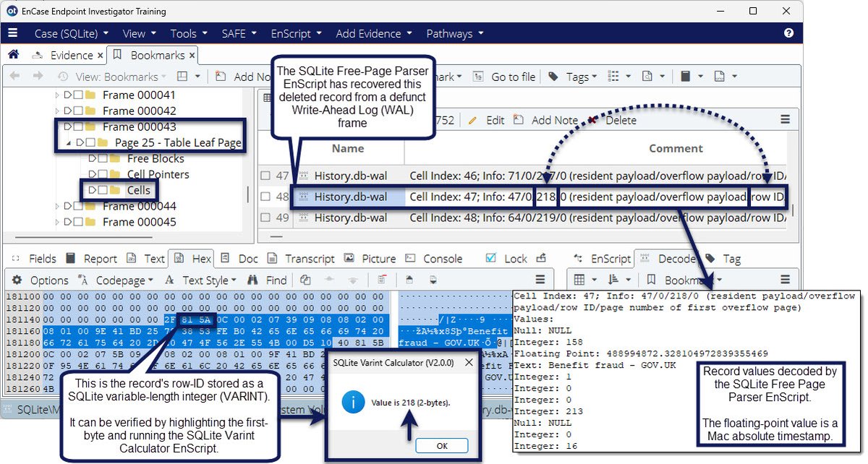Click the Add Note icon in top toolbar
The height and width of the screenshot is (464, 868).
tap(221, 76)
